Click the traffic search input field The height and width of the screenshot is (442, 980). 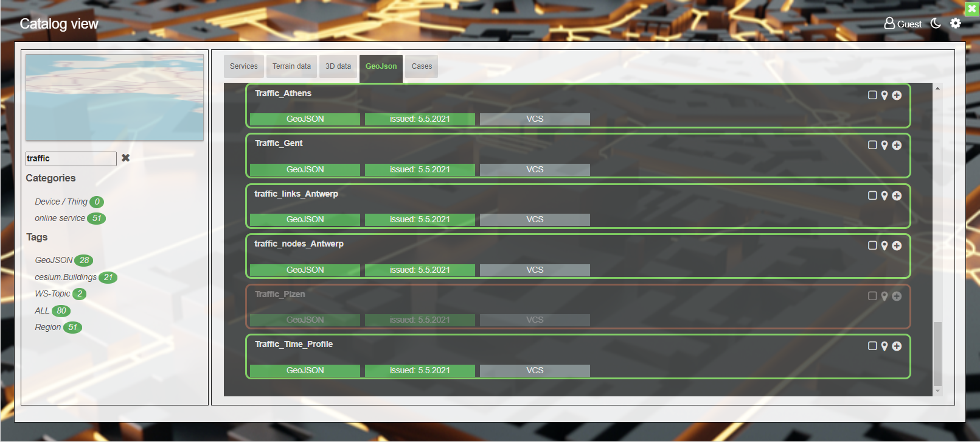pyautogui.click(x=71, y=158)
